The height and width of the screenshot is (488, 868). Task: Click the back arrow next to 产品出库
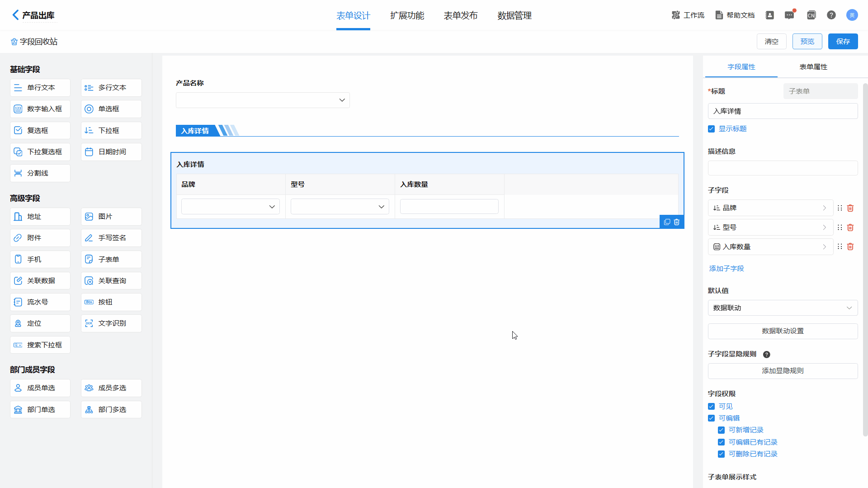(16, 15)
